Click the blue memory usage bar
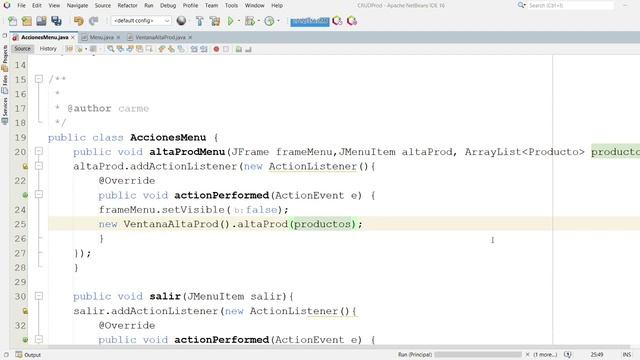Viewport: 640px width, 360px height. (x=310, y=21)
